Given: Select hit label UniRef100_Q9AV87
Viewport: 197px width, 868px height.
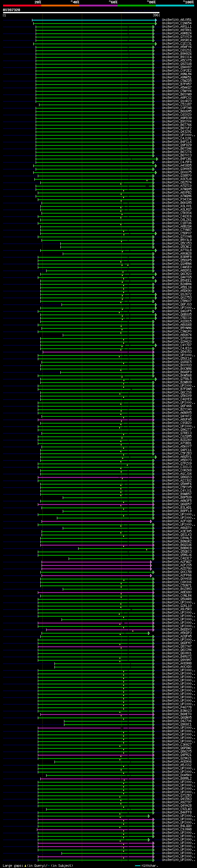Looking at the screenshot, I should click(x=177, y=67).
